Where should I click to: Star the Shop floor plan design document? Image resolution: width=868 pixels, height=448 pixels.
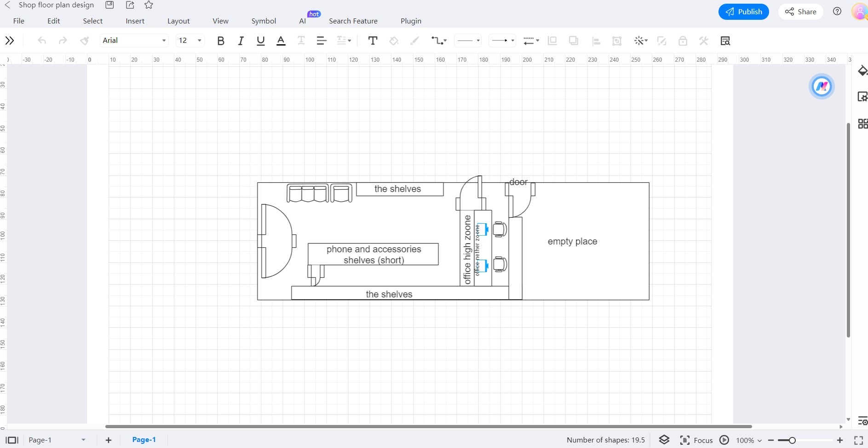point(149,5)
